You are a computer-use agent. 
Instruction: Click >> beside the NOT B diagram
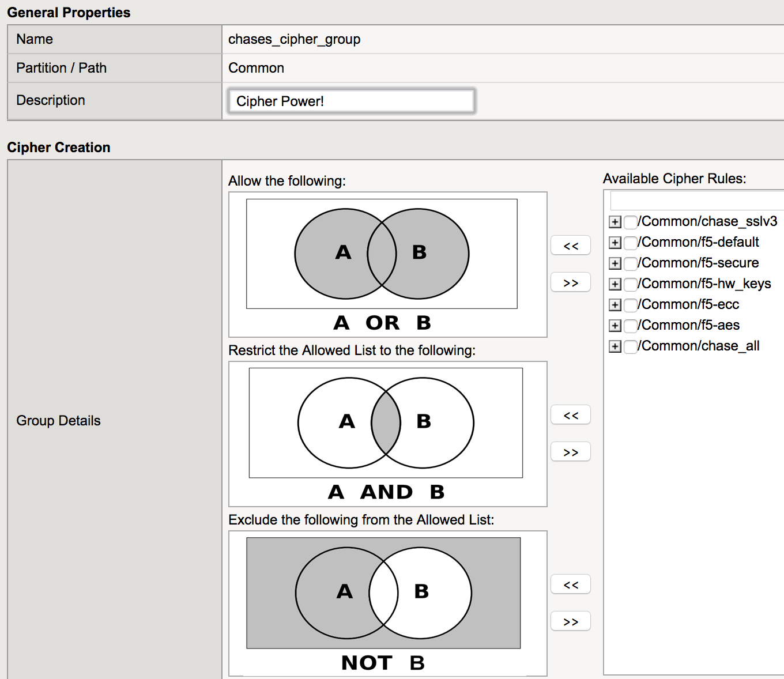pos(570,621)
